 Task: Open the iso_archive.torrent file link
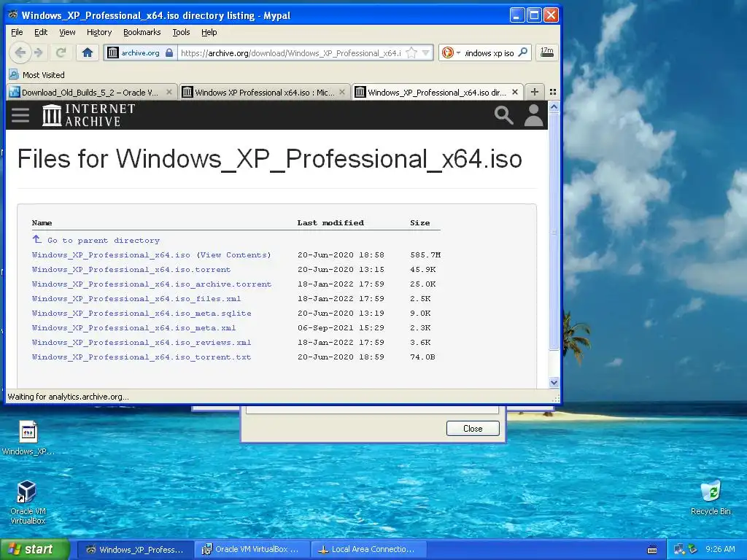152,284
